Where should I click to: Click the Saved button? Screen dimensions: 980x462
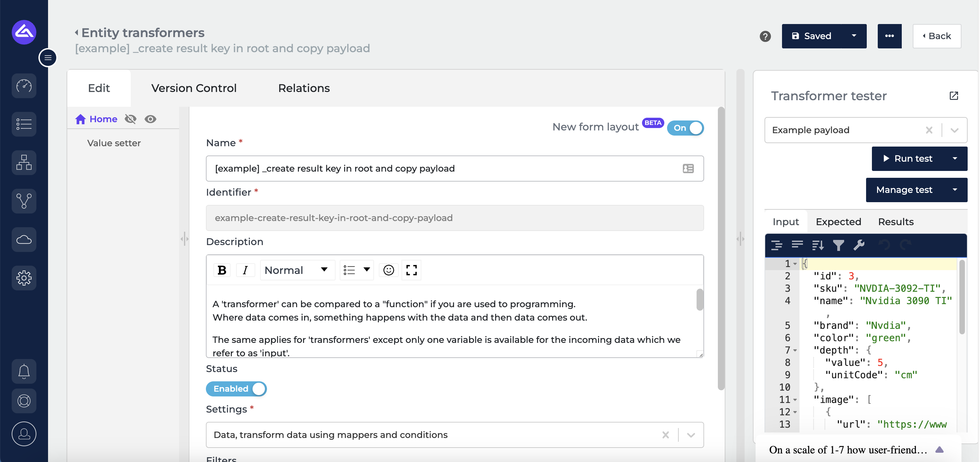tap(812, 36)
